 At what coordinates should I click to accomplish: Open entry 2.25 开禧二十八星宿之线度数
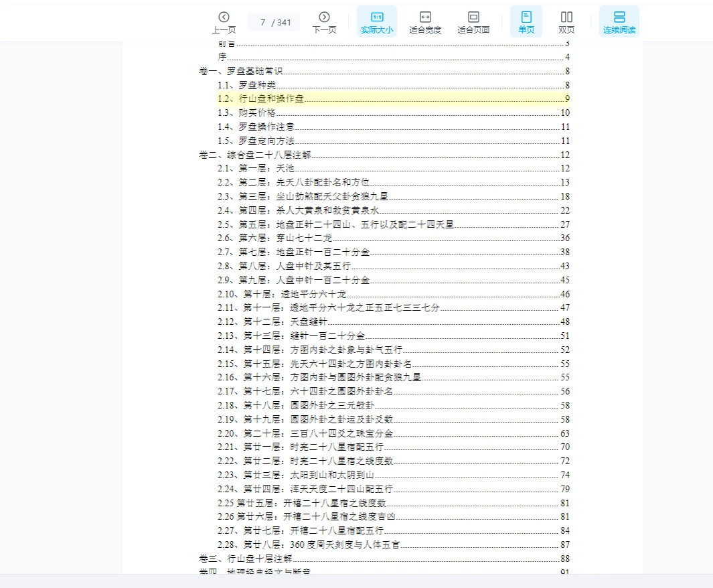(x=394, y=504)
